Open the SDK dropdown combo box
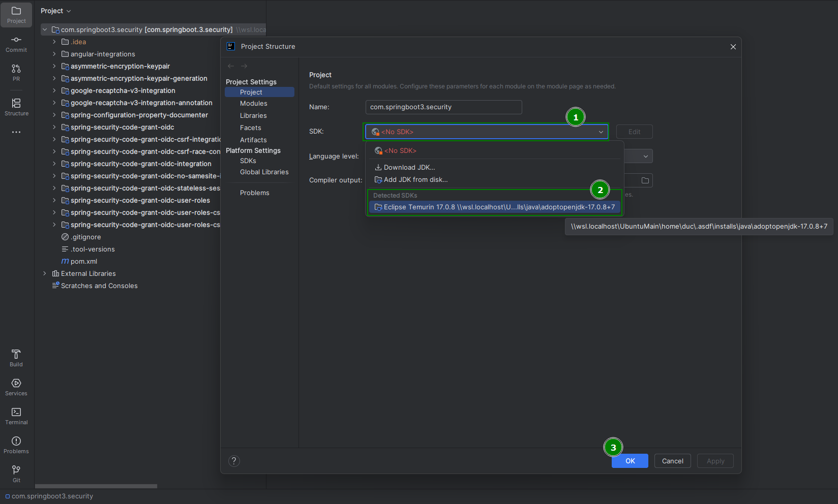Viewport: 838px width, 504px height. [487, 132]
